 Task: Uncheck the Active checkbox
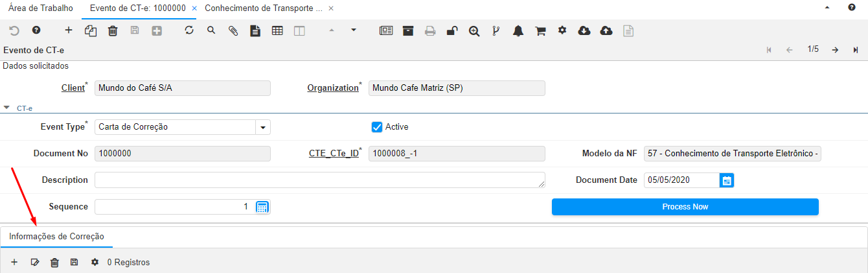click(377, 127)
